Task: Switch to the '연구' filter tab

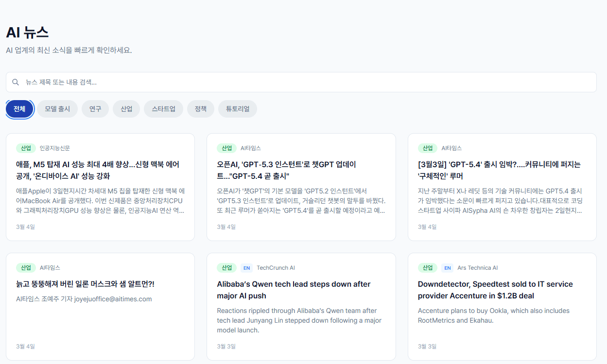Action: (x=95, y=108)
